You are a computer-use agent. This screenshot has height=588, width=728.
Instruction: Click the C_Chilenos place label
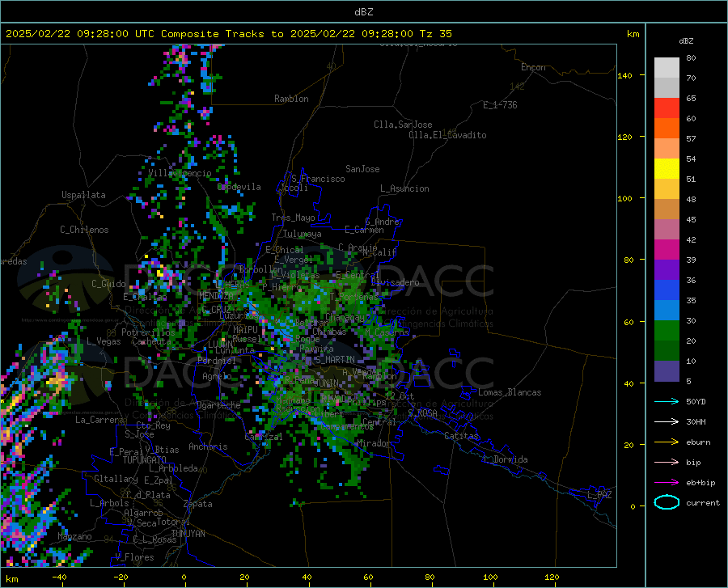tap(84, 230)
